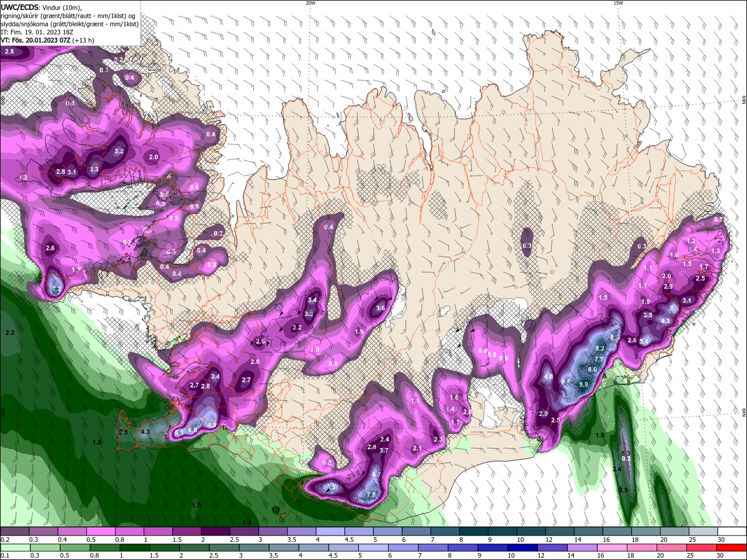Click the 2.3 value on the map
Viewport: 747px width, 560px height.
pyautogui.click(x=438, y=439)
